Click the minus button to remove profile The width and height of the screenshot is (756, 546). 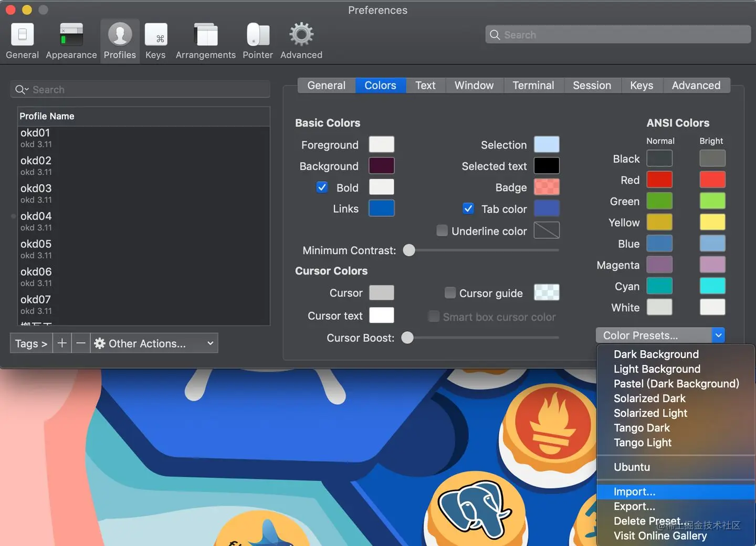[81, 343]
